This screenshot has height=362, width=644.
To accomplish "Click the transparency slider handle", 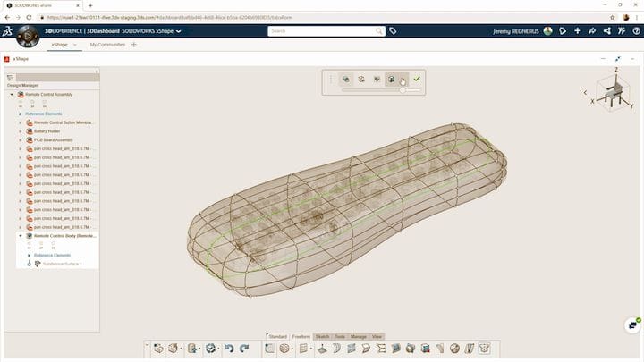I will tap(402, 90).
